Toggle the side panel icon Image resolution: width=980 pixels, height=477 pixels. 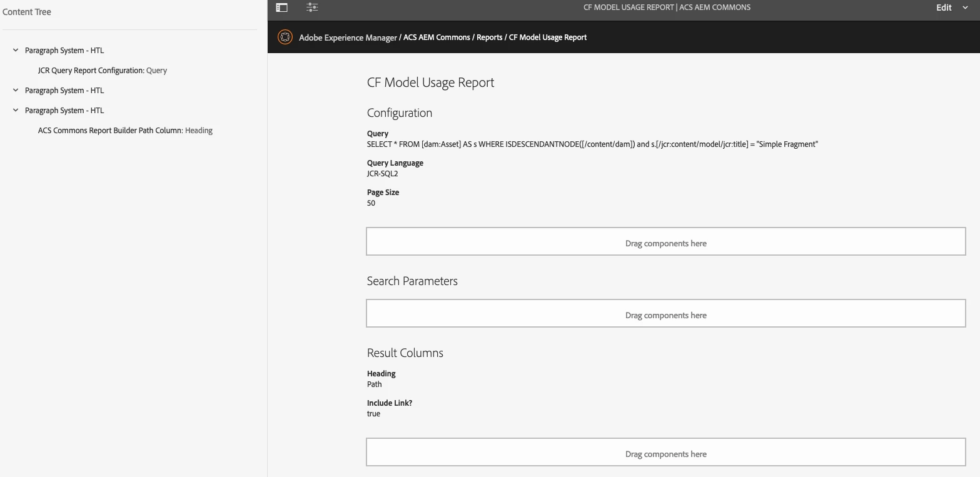click(281, 8)
